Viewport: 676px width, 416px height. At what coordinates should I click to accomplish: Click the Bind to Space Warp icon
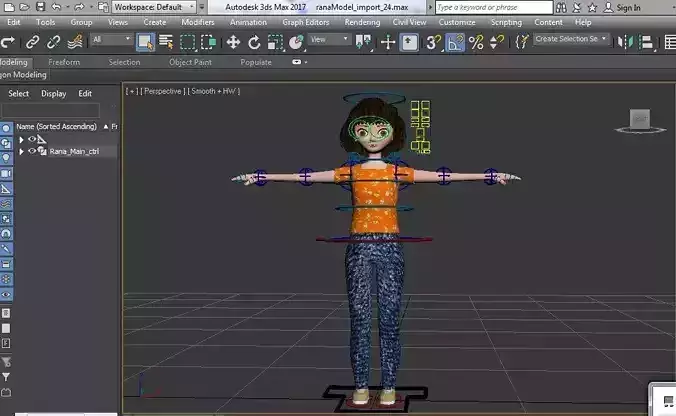coord(75,42)
